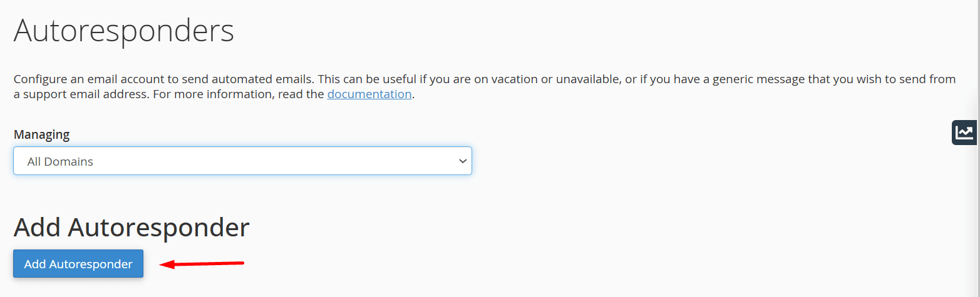980x297 pixels.
Task: Open the domain selector under Managing
Action: click(x=242, y=161)
